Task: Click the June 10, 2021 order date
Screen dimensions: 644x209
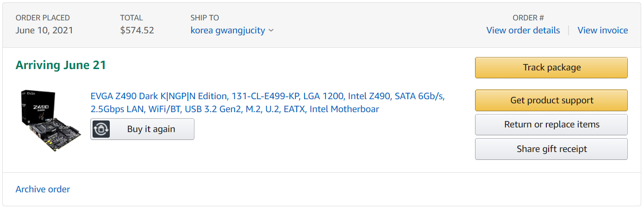Action: (x=44, y=31)
